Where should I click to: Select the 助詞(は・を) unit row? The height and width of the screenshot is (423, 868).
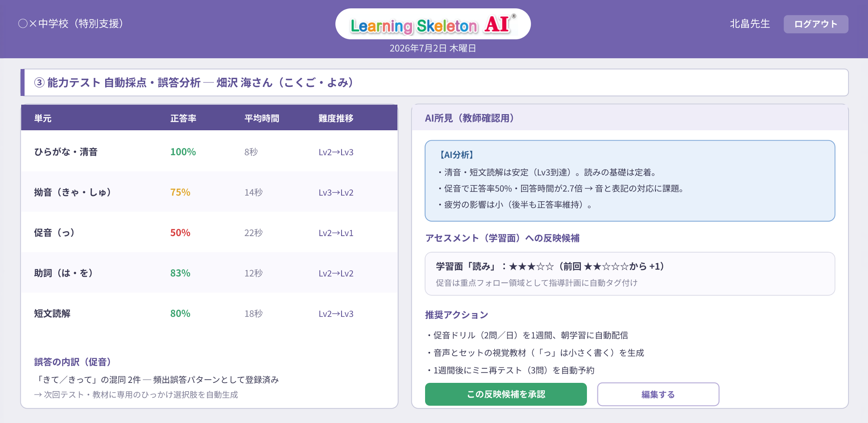click(209, 273)
